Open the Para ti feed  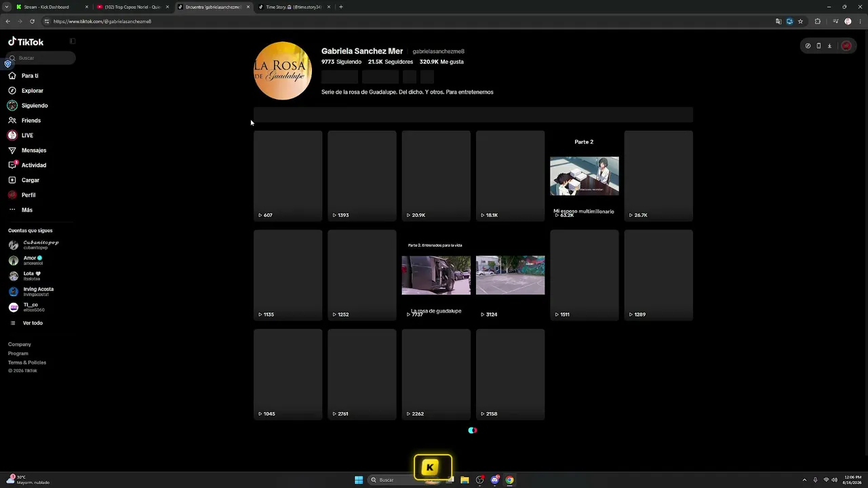pos(23,76)
